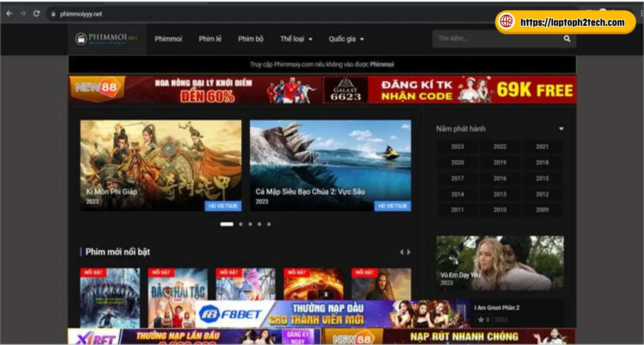The width and height of the screenshot is (644, 345).
Task: Click the X1BET bottom banner
Action: click(x=194, y=336)
